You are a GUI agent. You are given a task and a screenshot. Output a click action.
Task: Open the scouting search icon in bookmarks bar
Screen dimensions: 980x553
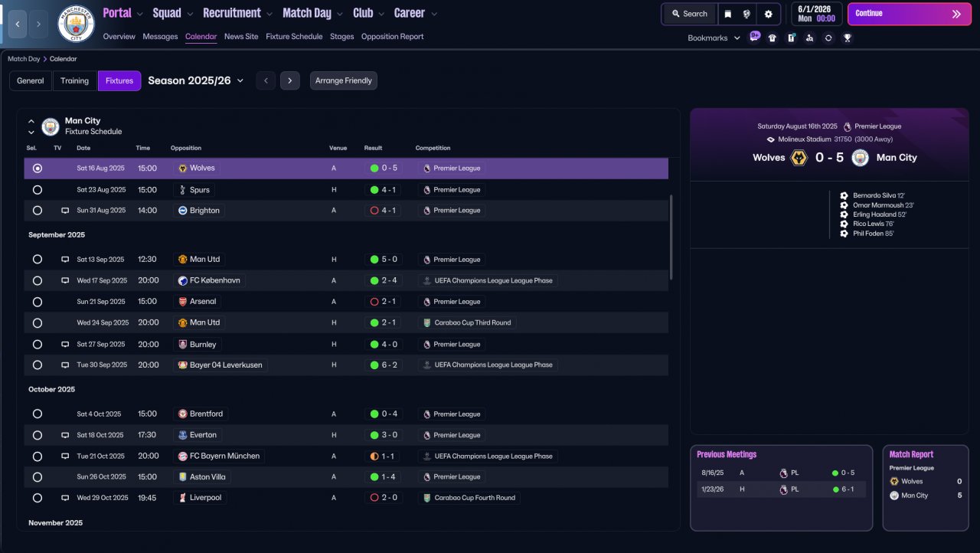coord(810,38)
